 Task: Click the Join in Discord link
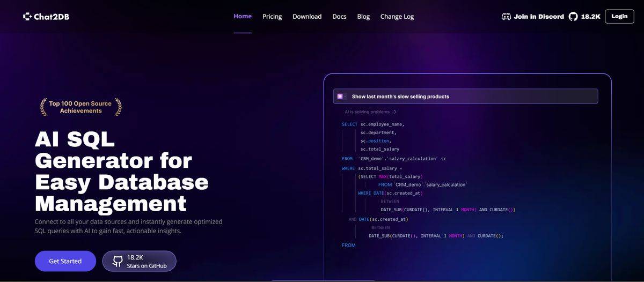538,17
